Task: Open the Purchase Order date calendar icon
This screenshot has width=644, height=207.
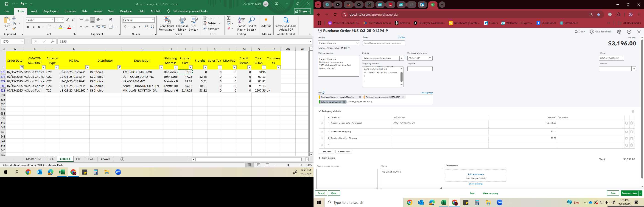Action: (430, 58)
